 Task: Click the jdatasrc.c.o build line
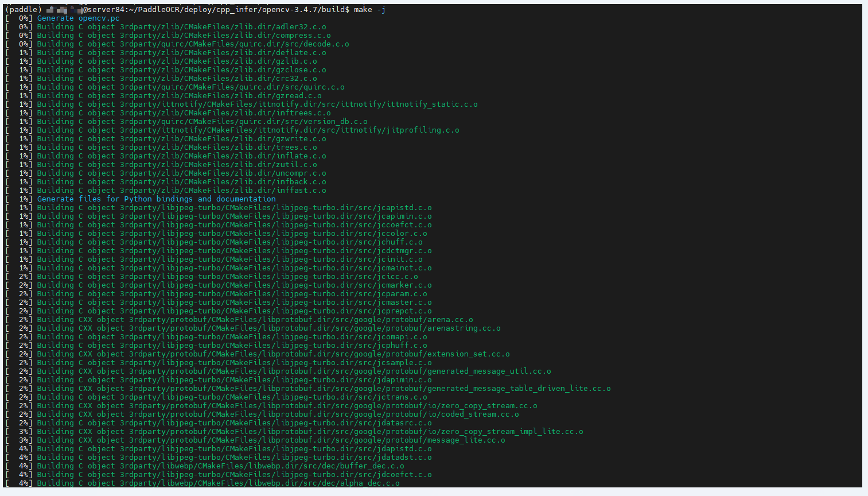[219, 423]
